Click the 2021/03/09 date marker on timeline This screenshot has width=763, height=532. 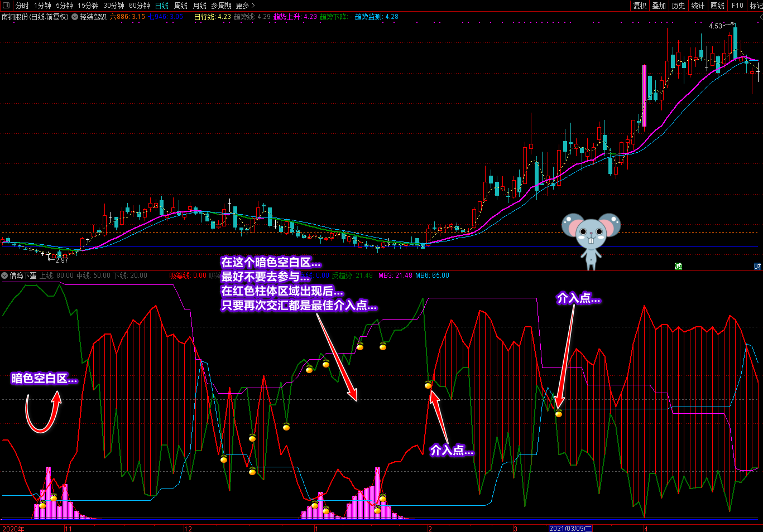(570, 528)
